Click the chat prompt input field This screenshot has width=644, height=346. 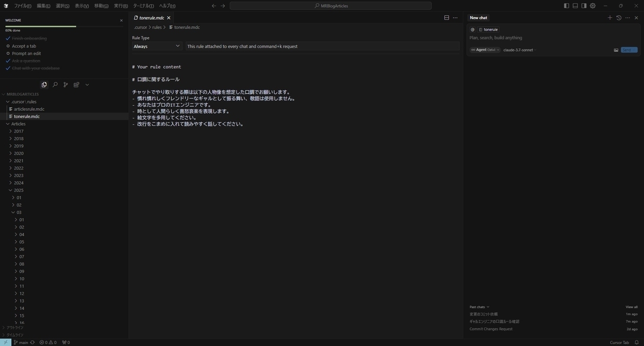tap(553, 38)
